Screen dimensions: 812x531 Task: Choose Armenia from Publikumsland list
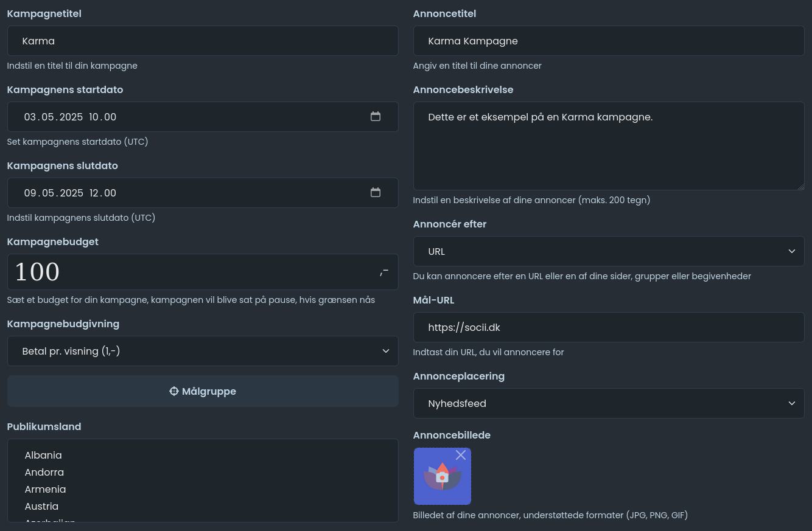point(45,489)
